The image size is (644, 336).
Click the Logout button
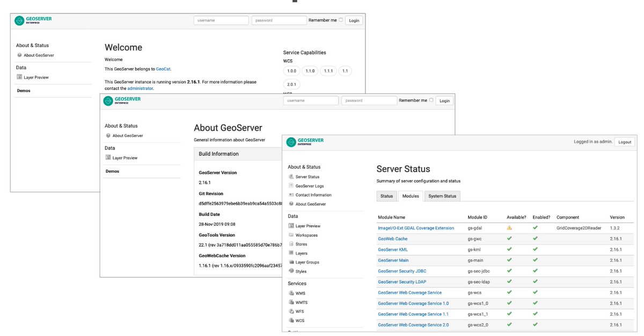(625, 142)
